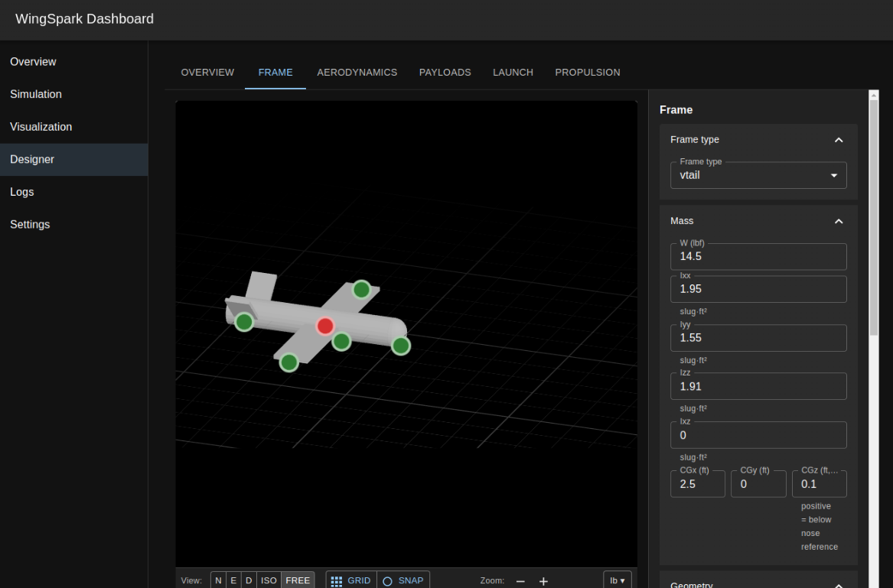Select the SNAP circle icon
893x588 pixels.
click(388, 580)
